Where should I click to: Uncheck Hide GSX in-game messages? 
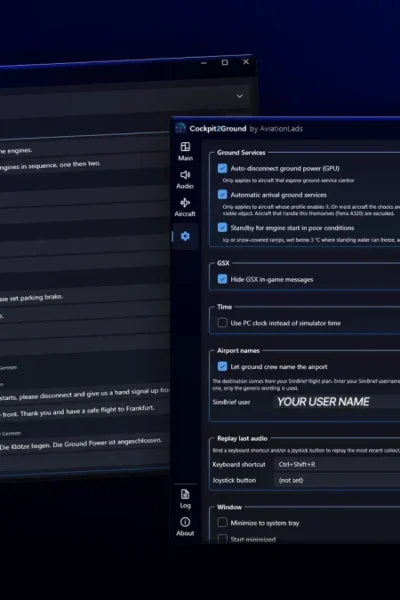222,279
